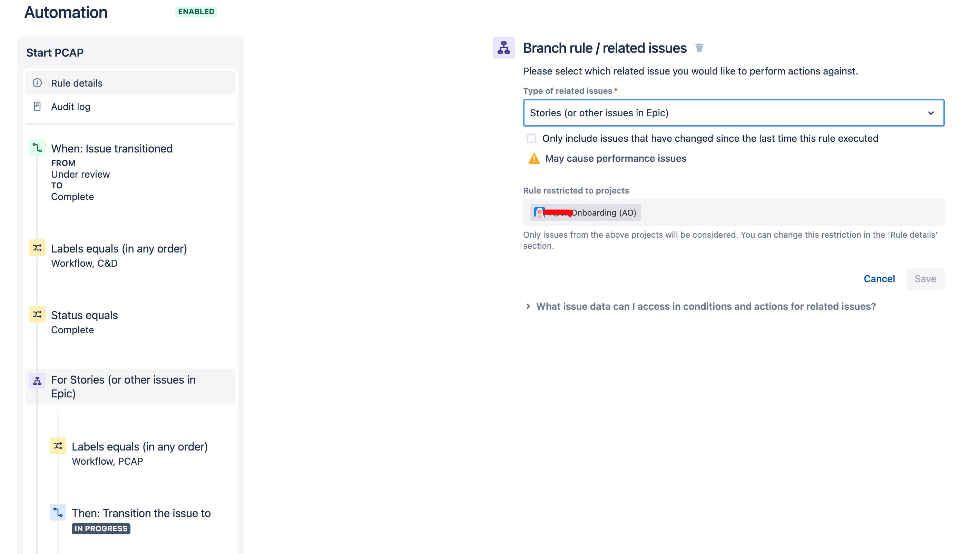Click the Rule restricted to projects label
This screenshot has width=980, height=554.
click(x=576, y=191)
